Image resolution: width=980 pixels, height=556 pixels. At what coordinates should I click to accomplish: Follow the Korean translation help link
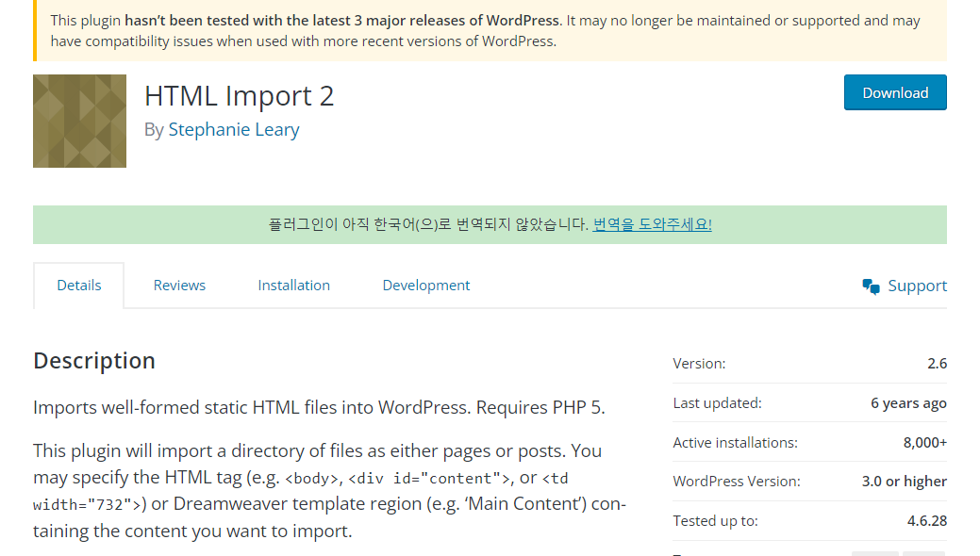tap(653, 224)
